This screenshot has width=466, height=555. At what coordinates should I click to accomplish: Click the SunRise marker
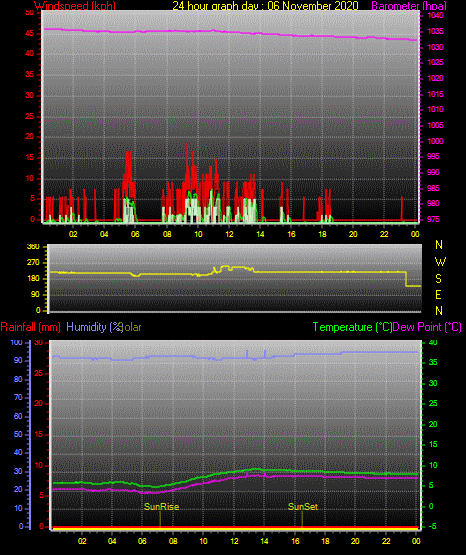[x=161, y=507]
